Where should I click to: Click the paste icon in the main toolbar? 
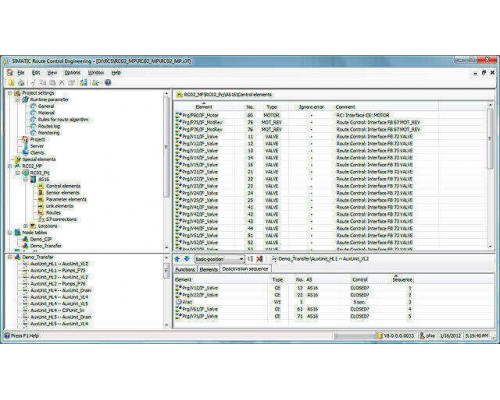[52, 82]
